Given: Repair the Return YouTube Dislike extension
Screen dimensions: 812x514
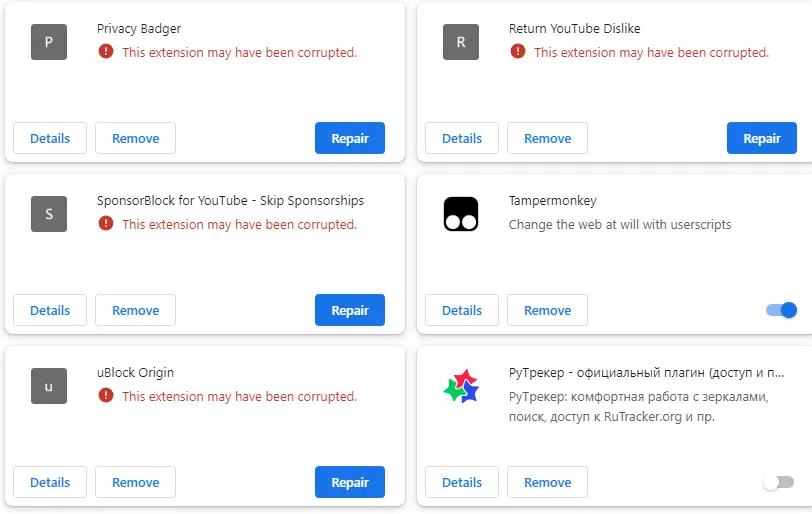Looking at the screenshot, I should (762, 138).
